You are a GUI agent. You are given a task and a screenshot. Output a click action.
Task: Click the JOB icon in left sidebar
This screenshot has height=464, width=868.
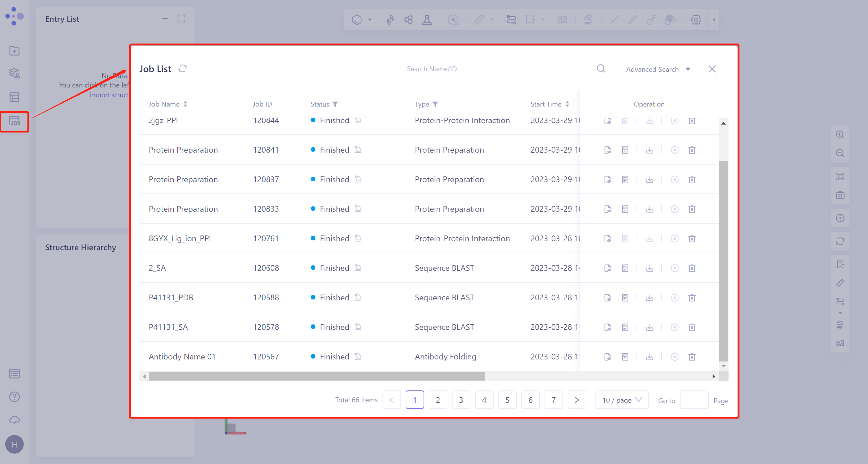(14, 121)
